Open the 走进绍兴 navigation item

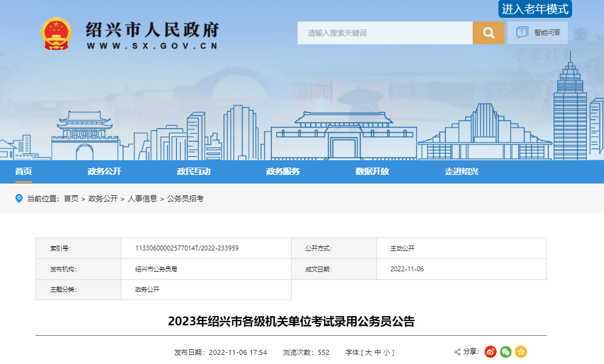(x=462, y=171)
